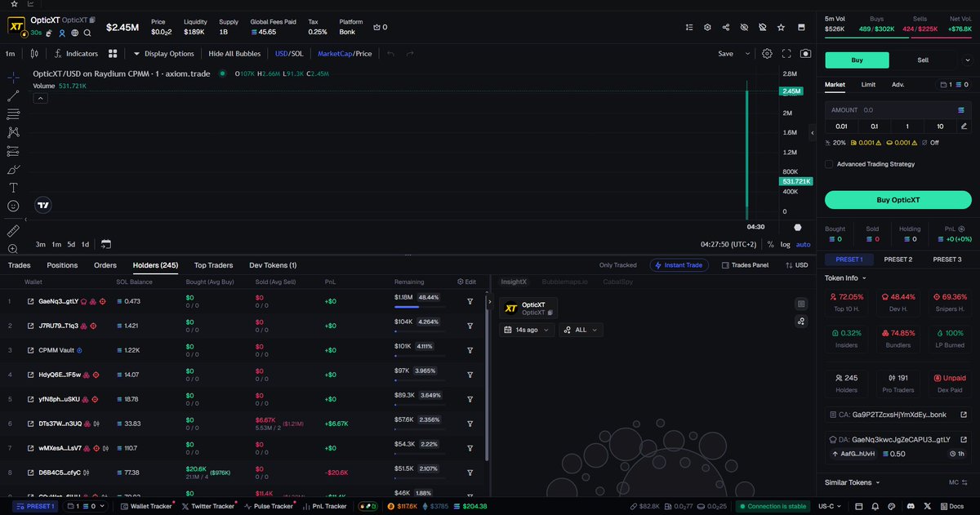
Task: Open the Indicators menu
Action: pyautogui.click(x=74, y=54)
